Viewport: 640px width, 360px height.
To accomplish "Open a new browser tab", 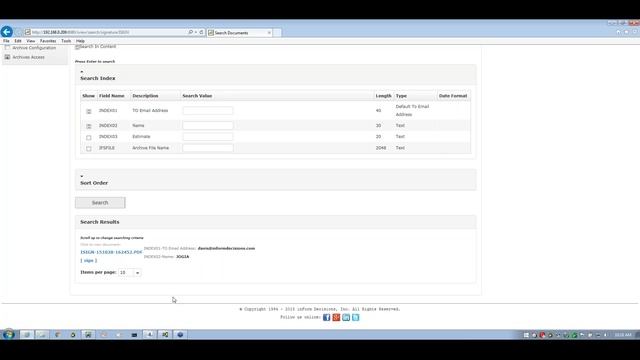I will 277,33.
